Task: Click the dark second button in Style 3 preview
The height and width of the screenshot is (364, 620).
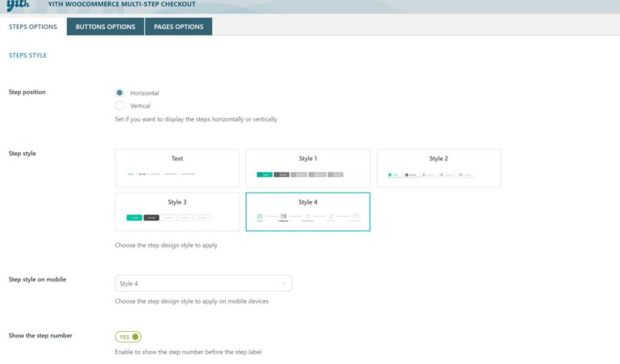Action: pos(152,217)
